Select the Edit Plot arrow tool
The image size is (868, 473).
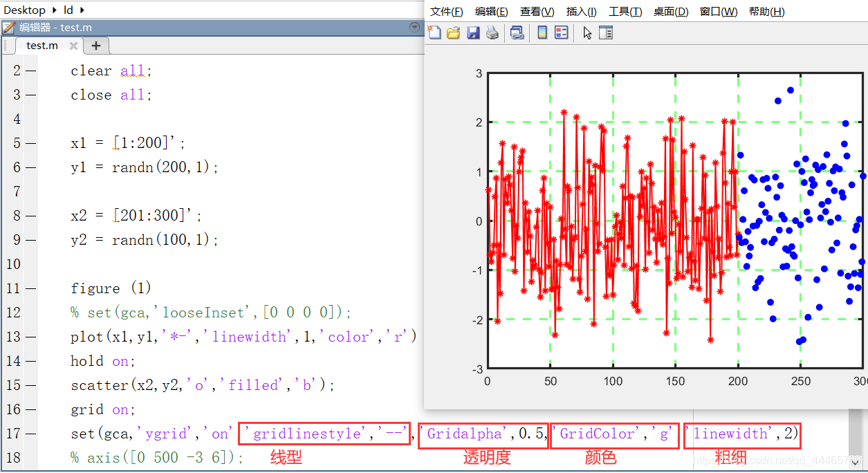point(587,33)
